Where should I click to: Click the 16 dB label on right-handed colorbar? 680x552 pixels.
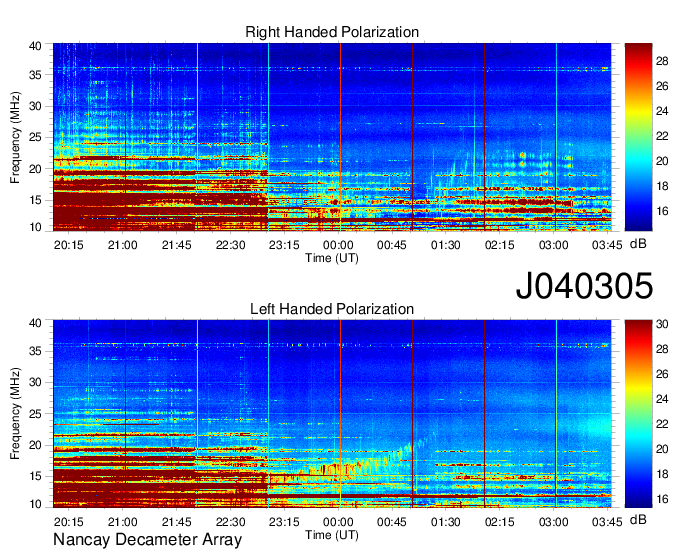(662, 211)
